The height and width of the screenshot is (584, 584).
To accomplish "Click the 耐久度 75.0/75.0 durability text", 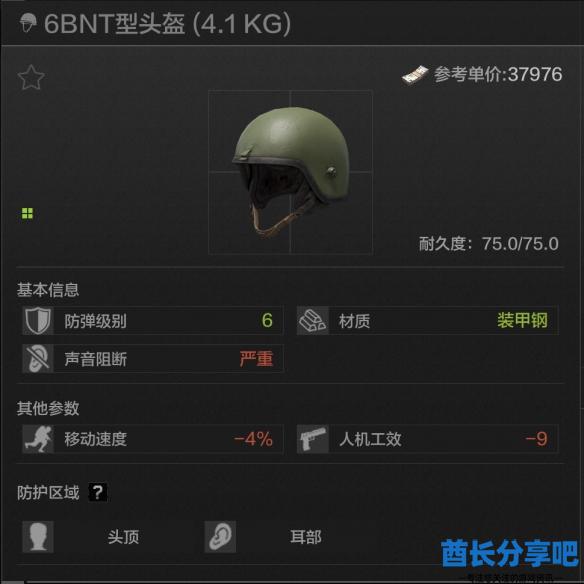I will pyautogui.click(x=489, y=244).
